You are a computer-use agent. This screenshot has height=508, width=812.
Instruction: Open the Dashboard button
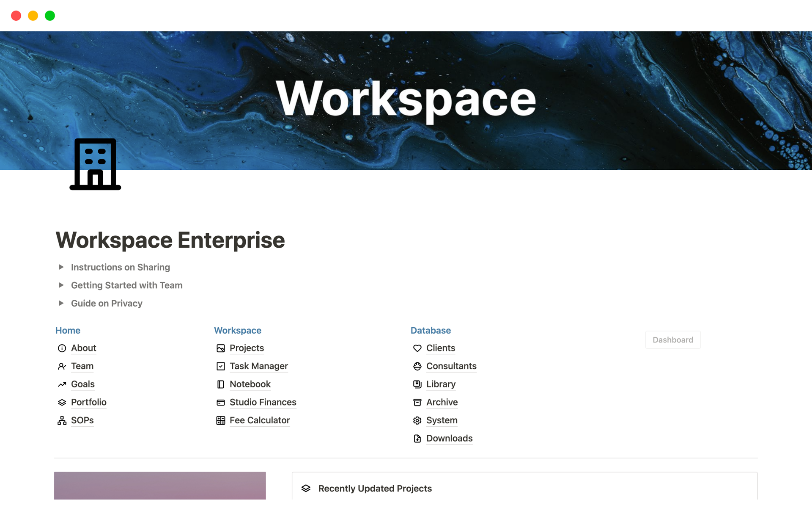click(x=672, y=340)
